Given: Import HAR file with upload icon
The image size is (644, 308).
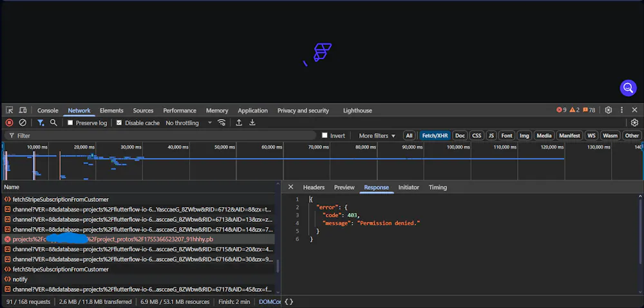Looking at the screenshot, I should [239, 123].
